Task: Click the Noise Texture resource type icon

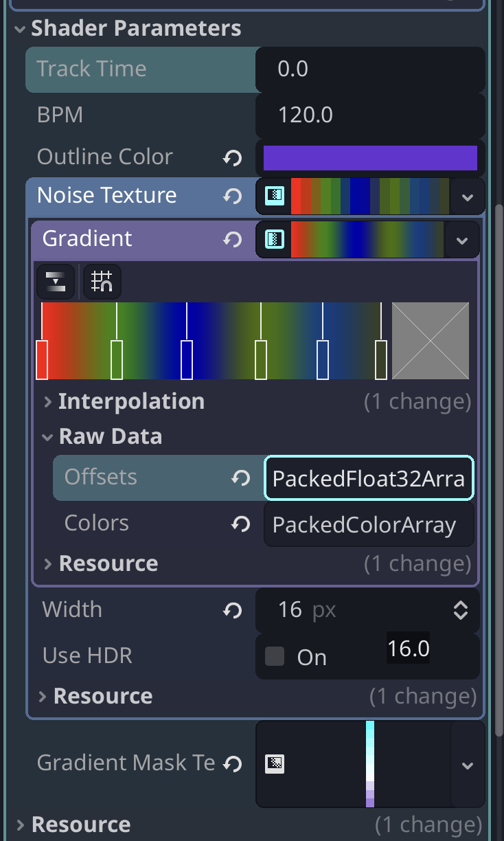Action: pyautogui.click(x=275, y=197)
